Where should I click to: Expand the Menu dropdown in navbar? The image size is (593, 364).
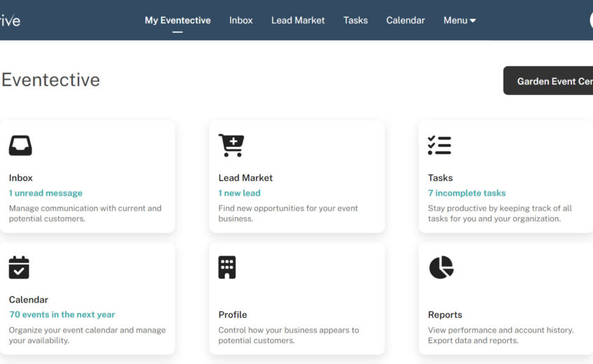[x=459, y=20]
